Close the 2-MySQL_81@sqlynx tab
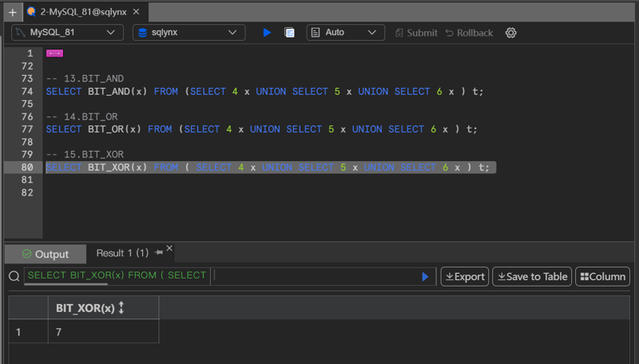 136,12
